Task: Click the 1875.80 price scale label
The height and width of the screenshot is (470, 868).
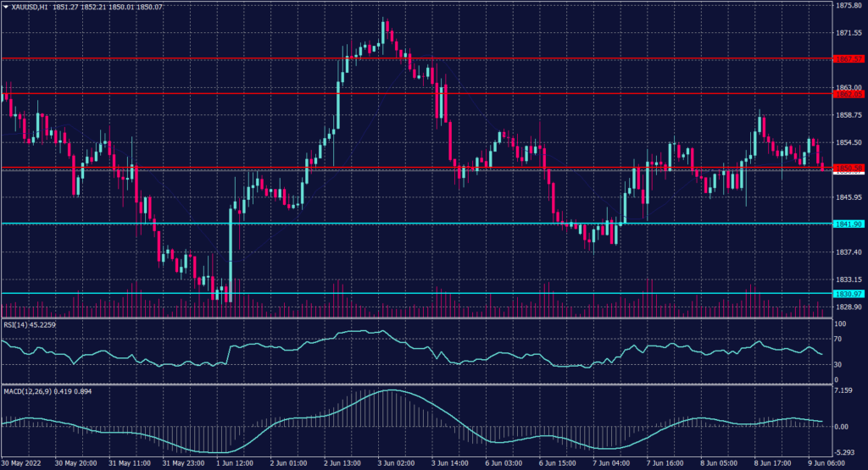Action: click(849, 6)
